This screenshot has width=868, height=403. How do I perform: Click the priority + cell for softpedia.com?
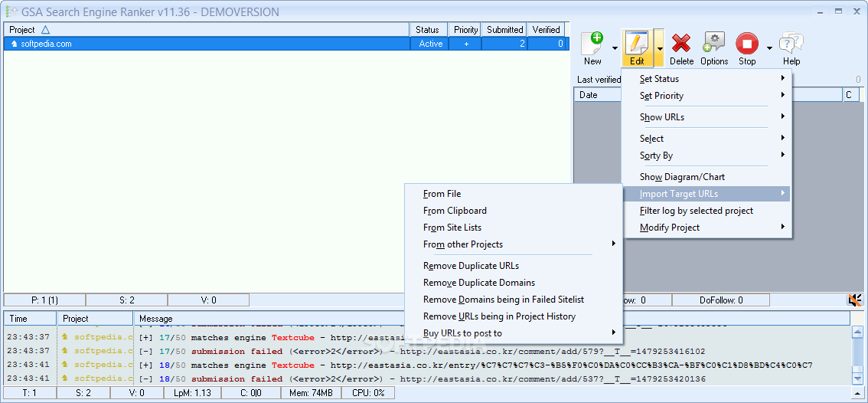[x=466, y=44]
